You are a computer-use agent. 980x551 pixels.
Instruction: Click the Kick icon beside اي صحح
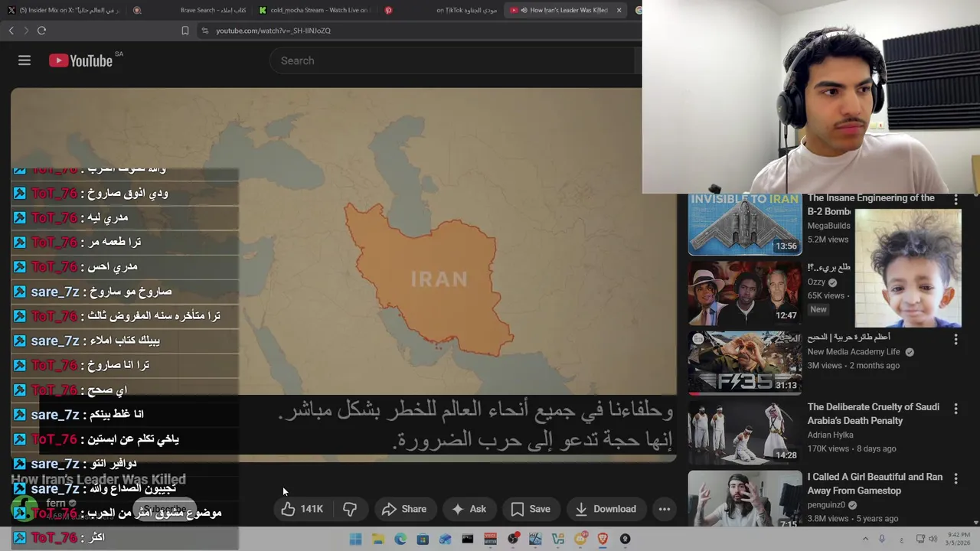tap(19, 390)
